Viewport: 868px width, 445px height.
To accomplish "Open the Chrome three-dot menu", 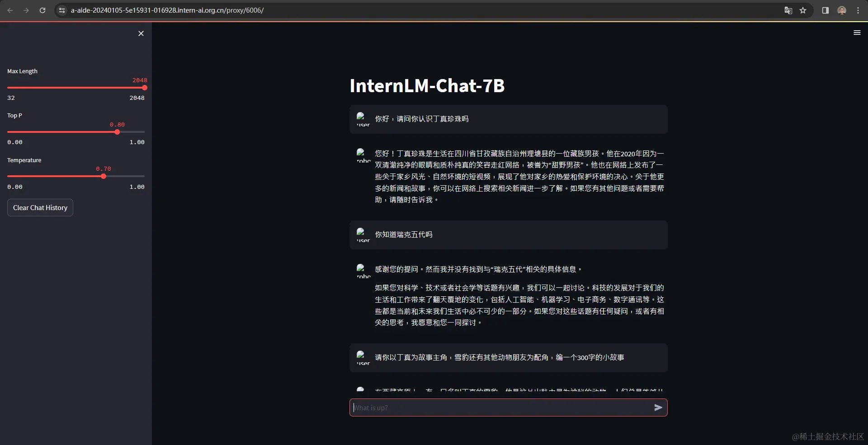I will tap(858, 10).
